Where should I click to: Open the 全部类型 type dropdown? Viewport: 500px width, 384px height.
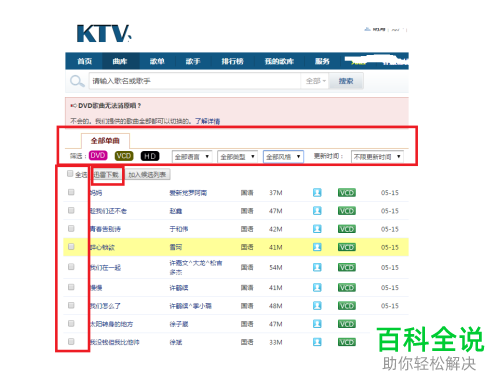(237, 156)
